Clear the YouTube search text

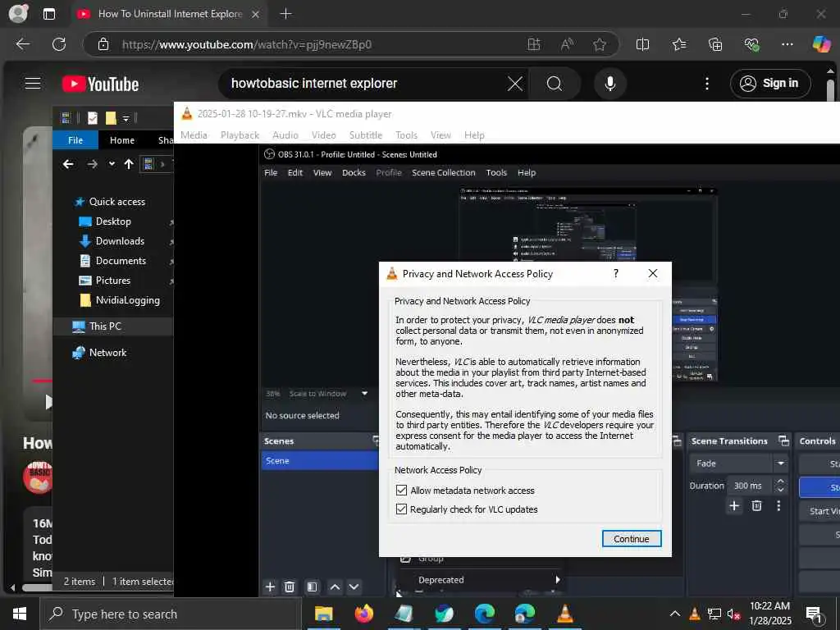pos(515,84)
